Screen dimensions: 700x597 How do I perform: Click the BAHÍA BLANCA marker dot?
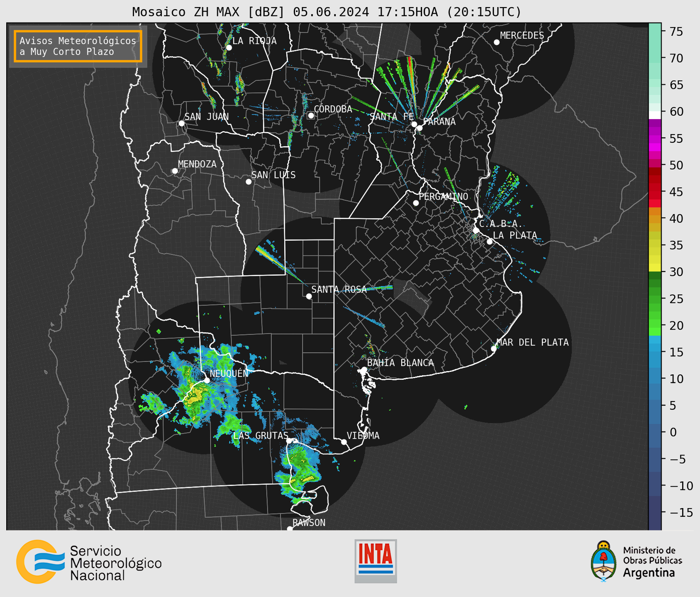point(364,369)
